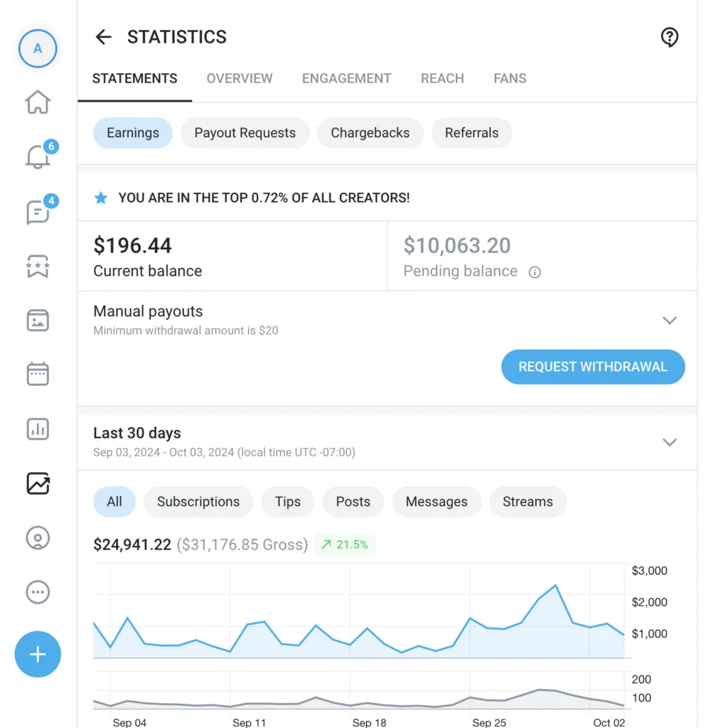Open messages chat icon in sidebar
Viewport: 728px width, 728px height.
point(39,210)
